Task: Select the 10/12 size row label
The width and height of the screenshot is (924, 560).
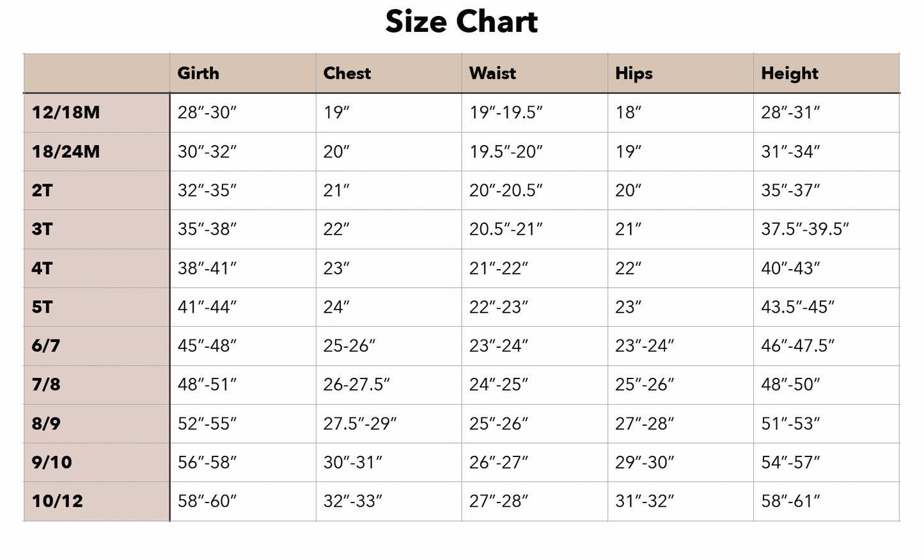Action: 58,501
